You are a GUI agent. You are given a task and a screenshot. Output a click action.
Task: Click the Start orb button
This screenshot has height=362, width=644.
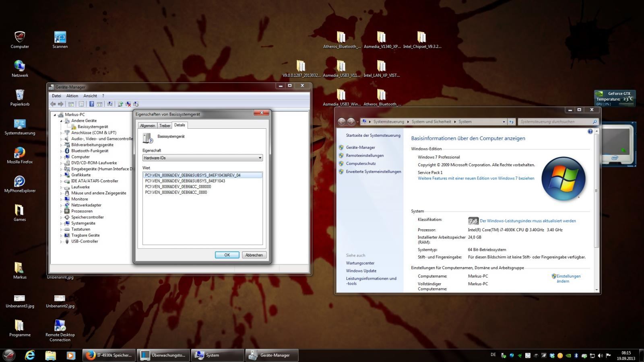coord(9,355)
